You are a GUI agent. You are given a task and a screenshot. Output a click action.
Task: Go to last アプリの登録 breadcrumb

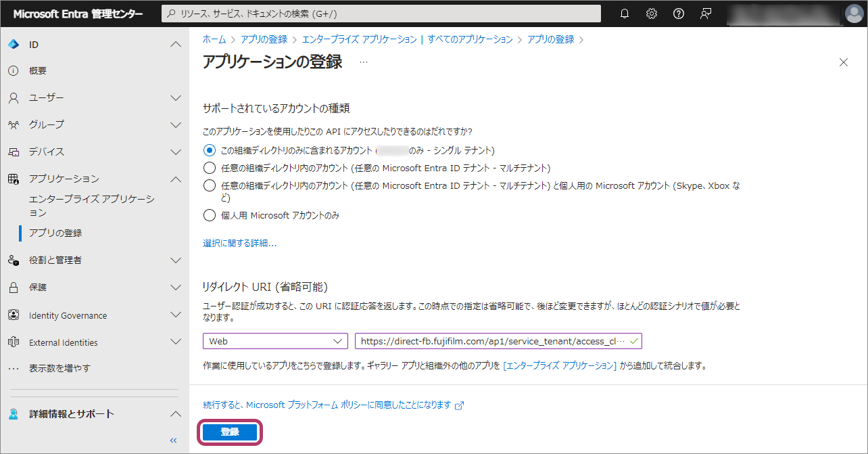(551, 39)
